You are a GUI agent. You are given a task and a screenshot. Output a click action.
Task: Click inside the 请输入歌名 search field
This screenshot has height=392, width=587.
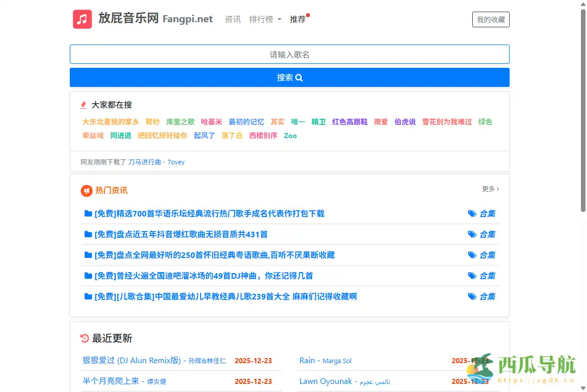tap(289, 54)
